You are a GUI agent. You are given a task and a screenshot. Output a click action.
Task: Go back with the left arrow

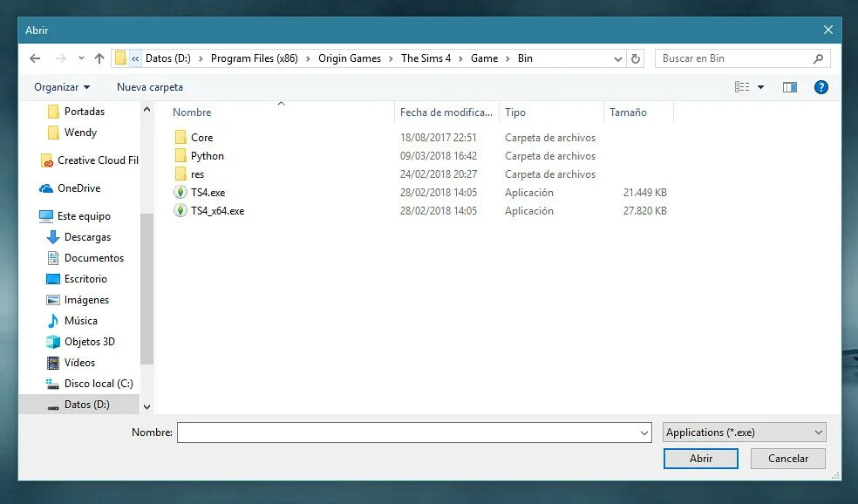35,58
